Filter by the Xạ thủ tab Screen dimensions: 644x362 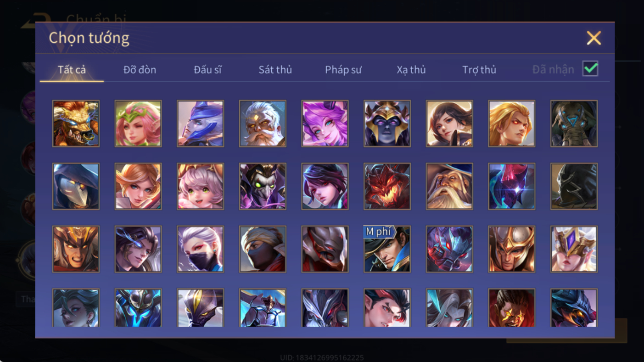click(x=411, y=70)
